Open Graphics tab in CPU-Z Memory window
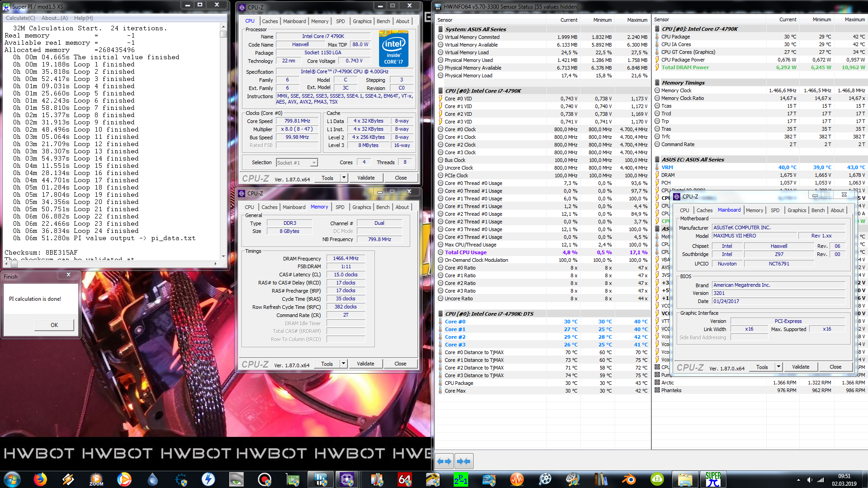 tap(362, 207)
